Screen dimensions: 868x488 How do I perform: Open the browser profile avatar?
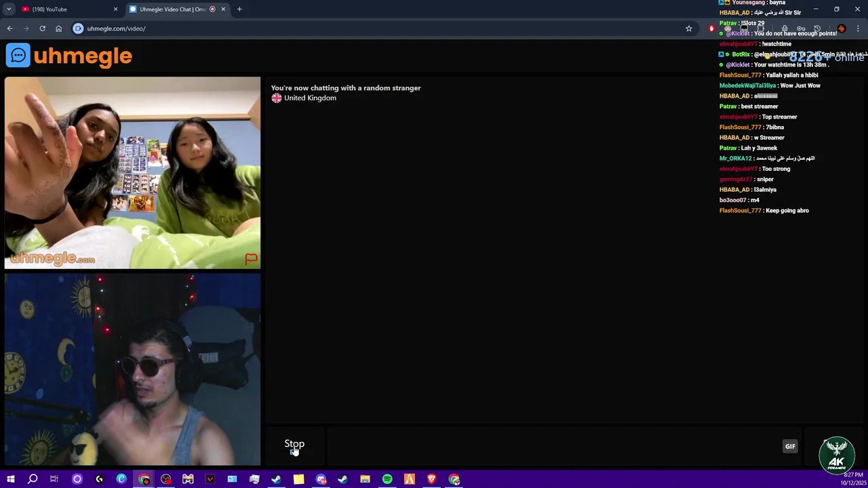click(842, 28)
